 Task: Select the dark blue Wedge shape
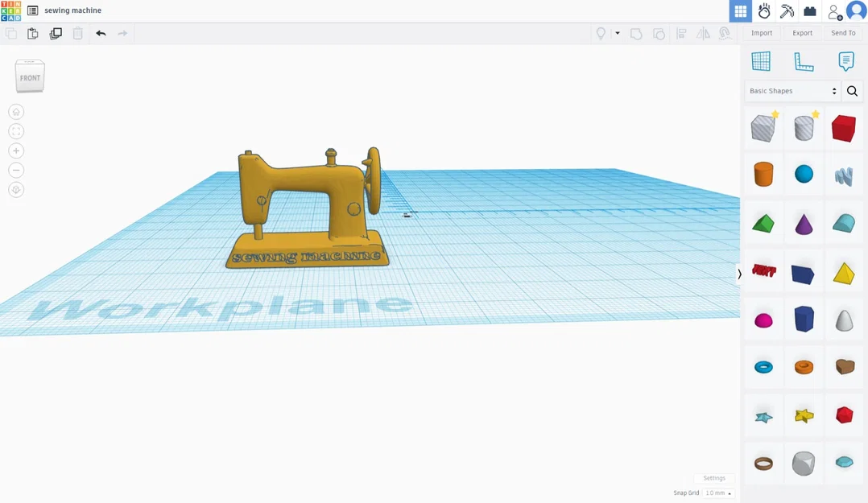[804, 274]
